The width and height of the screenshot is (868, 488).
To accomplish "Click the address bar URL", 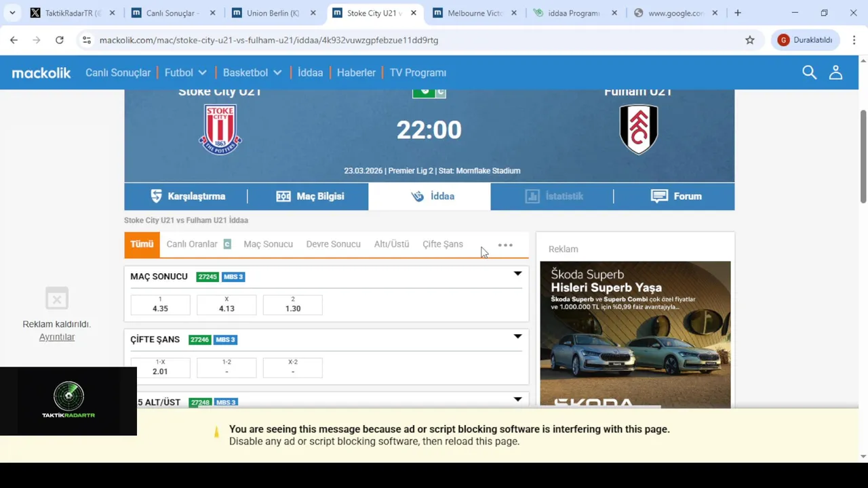I will tap(269, 40).
